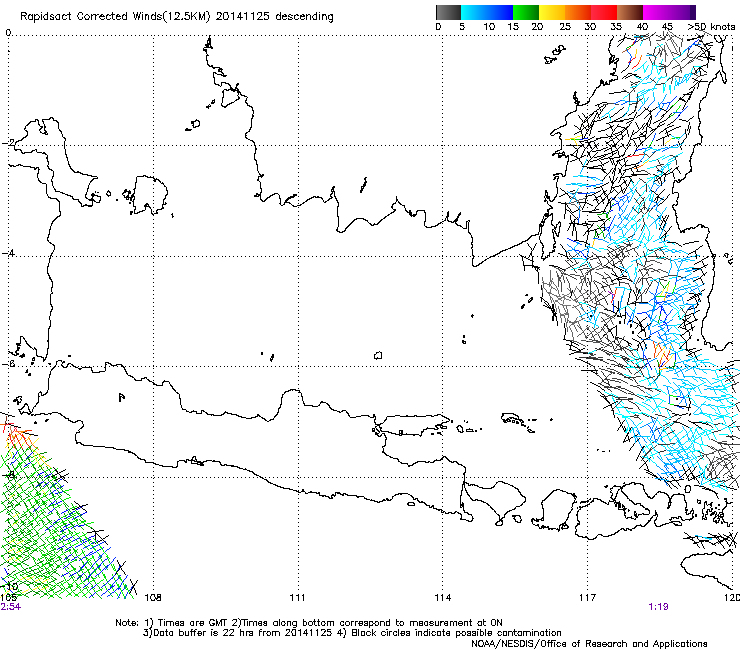740x650 pixels.
Task: Click the red 30-35 knots color swatch
Action: 604,12
